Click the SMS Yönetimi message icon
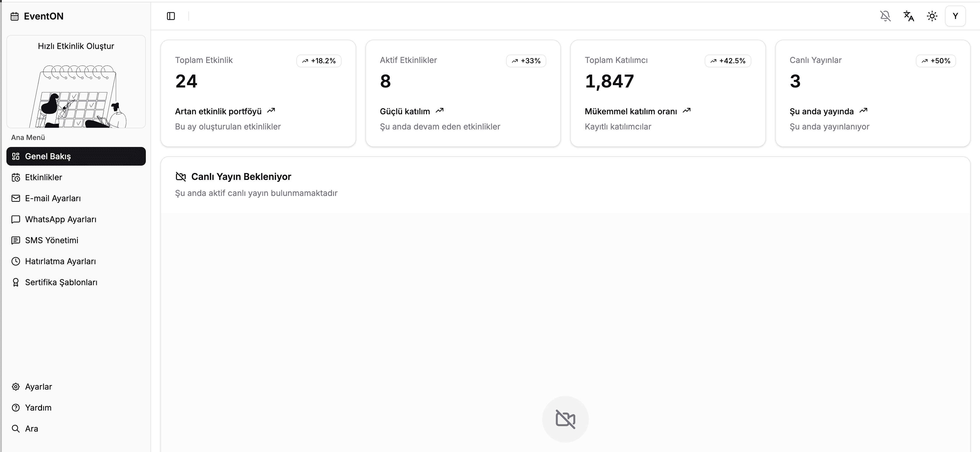980x452 pixels. (x=15, y=240)
